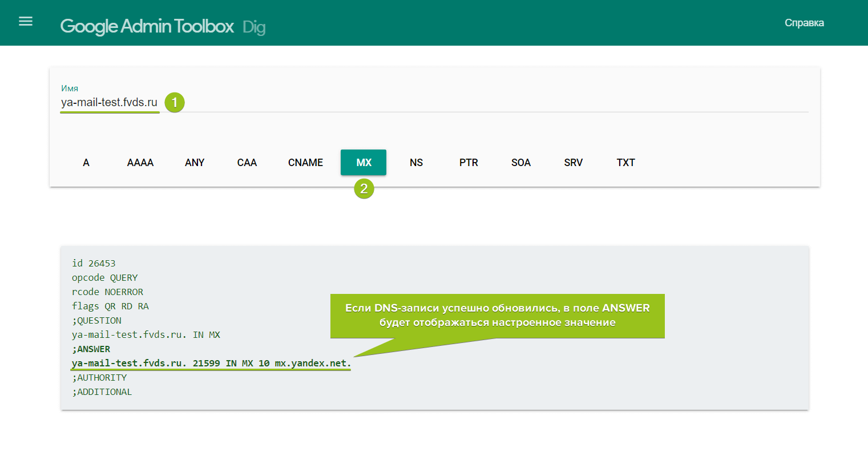The image size is (868, 452).
Task: Select the AAAA record type
Action: point(140,163)
